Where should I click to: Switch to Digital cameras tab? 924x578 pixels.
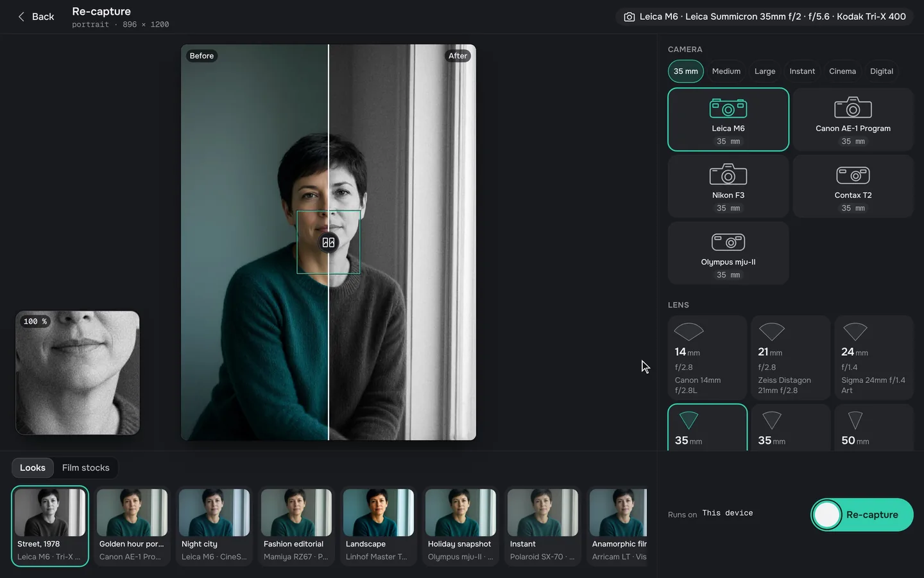[882, 71]
